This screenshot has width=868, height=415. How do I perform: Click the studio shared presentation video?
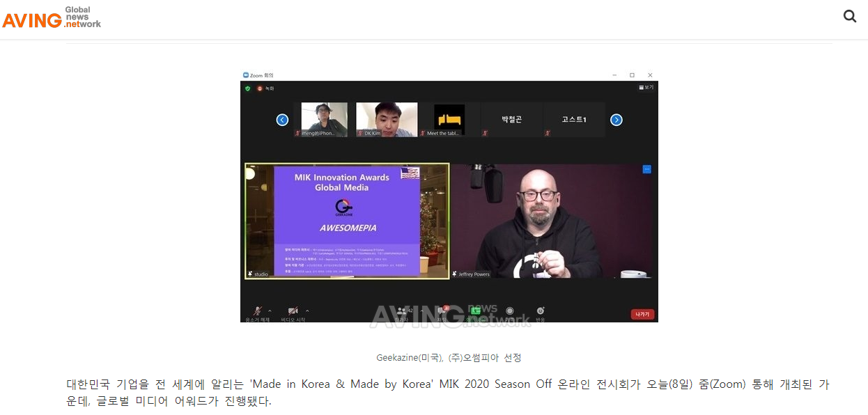(347, 221)
